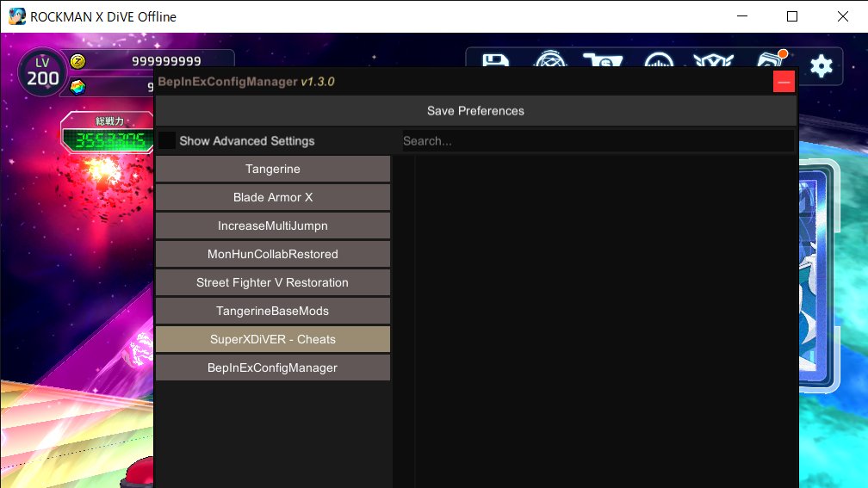Click the BepInExConfigManager v1.3.0 title text
Viewport: 868px width, 488px height.
246,82
